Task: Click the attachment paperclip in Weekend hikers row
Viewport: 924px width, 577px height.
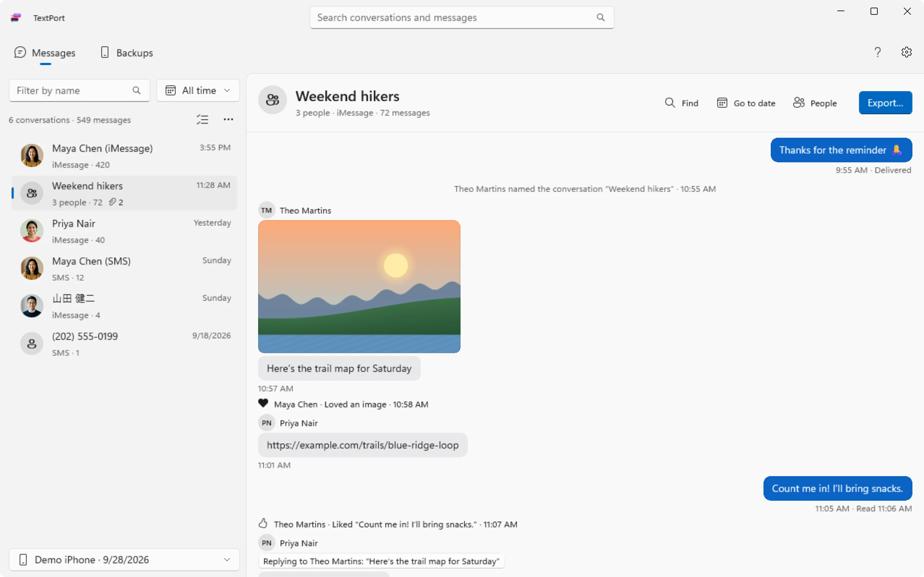Action: click(x=112, y=202)
